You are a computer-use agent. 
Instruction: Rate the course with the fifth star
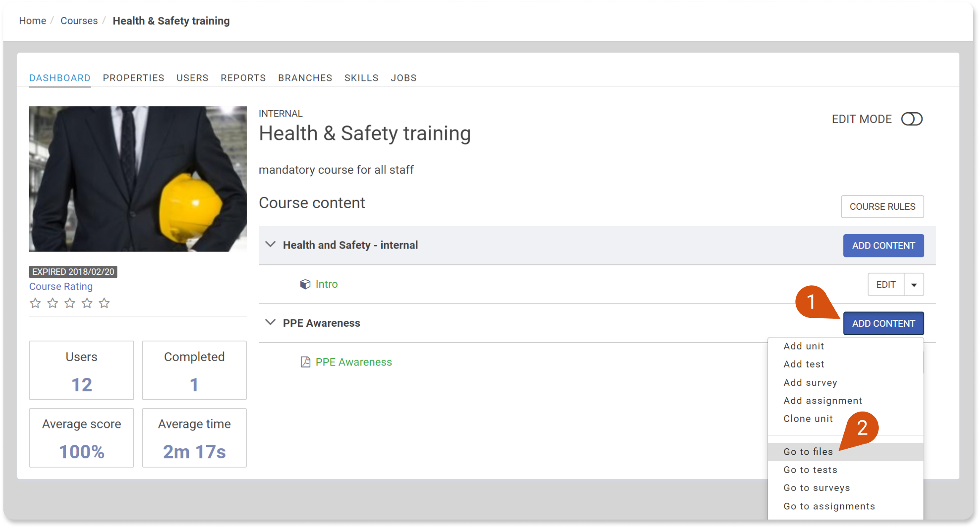click(x=105, y=303)
